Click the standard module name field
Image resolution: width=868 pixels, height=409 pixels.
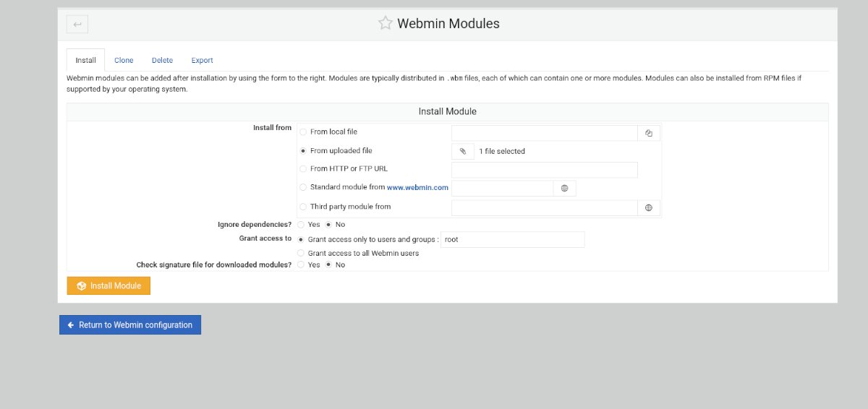coord(502,188)
